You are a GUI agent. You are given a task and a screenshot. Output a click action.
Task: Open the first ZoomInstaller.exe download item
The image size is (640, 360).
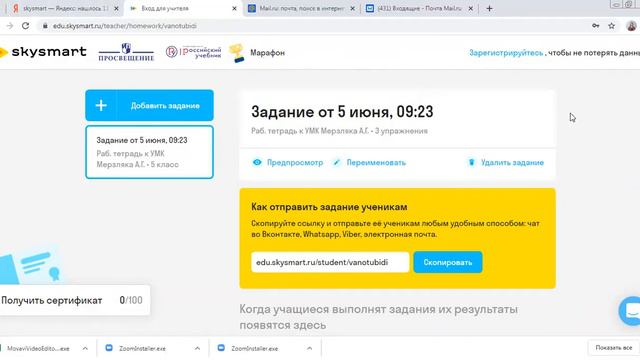click(x=142, y=348)
